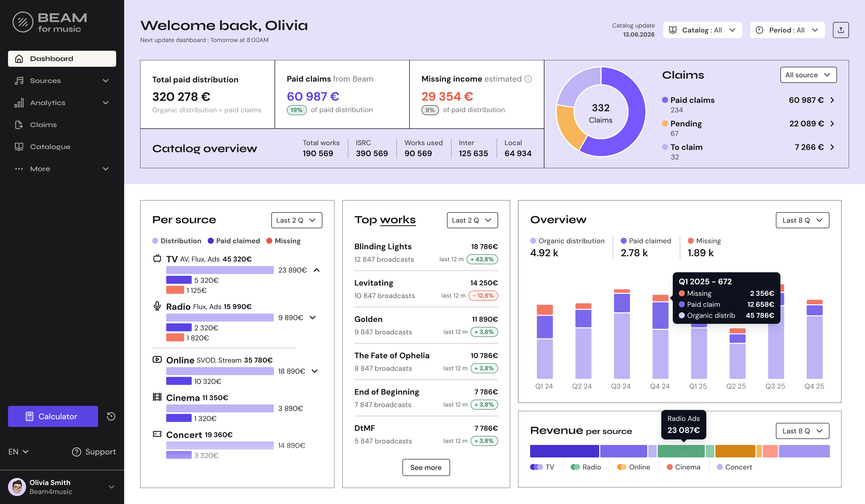Click the Cinema film strip icon
Viewport: 865px width, 504px height.
(157, 397)
